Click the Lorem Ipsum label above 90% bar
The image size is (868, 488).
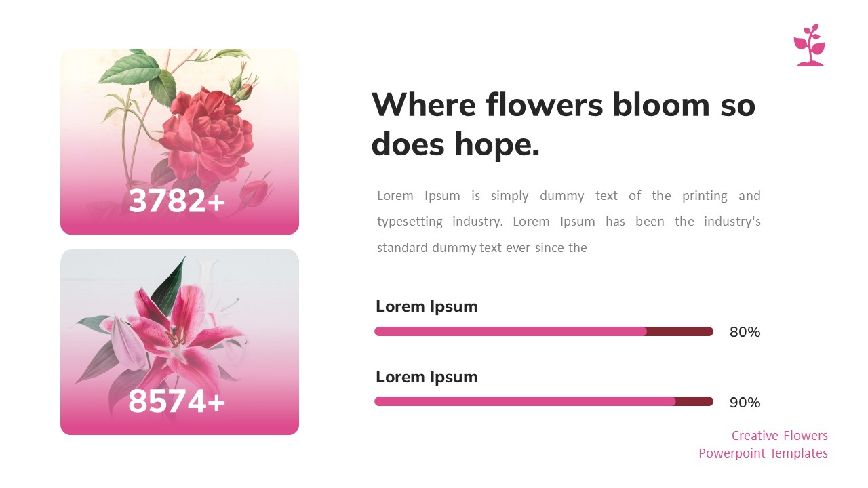coord(427,377)
